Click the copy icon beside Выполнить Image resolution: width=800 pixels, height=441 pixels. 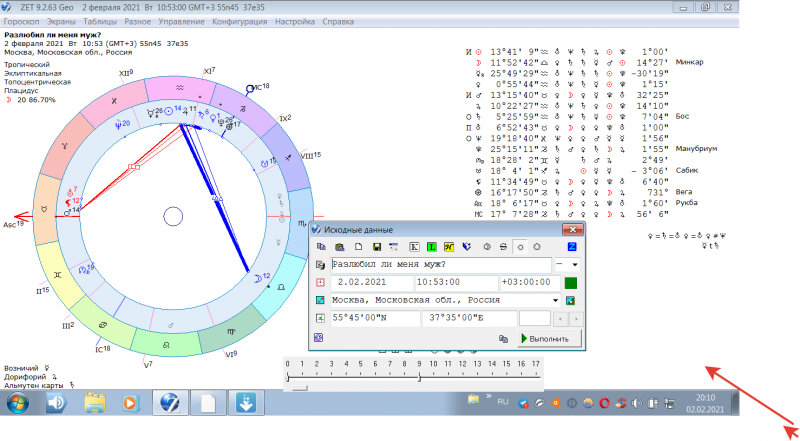pyautogui.click(x=505, y=339)
